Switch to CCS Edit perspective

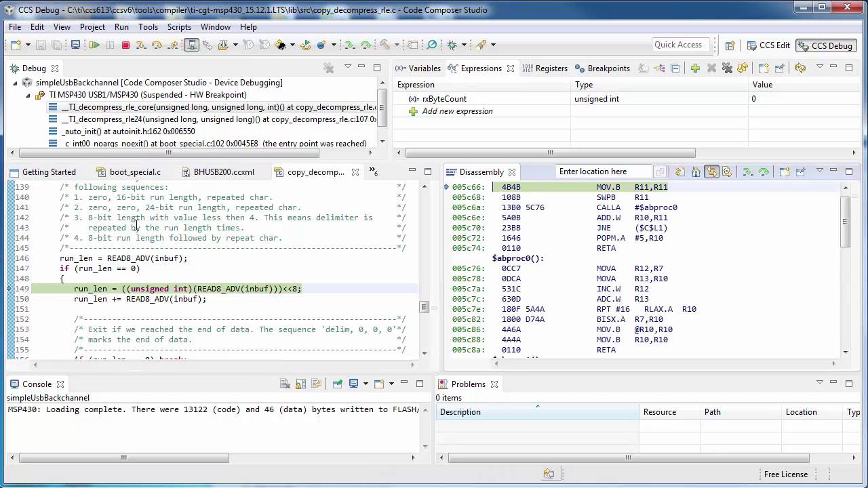coord(768,45)
